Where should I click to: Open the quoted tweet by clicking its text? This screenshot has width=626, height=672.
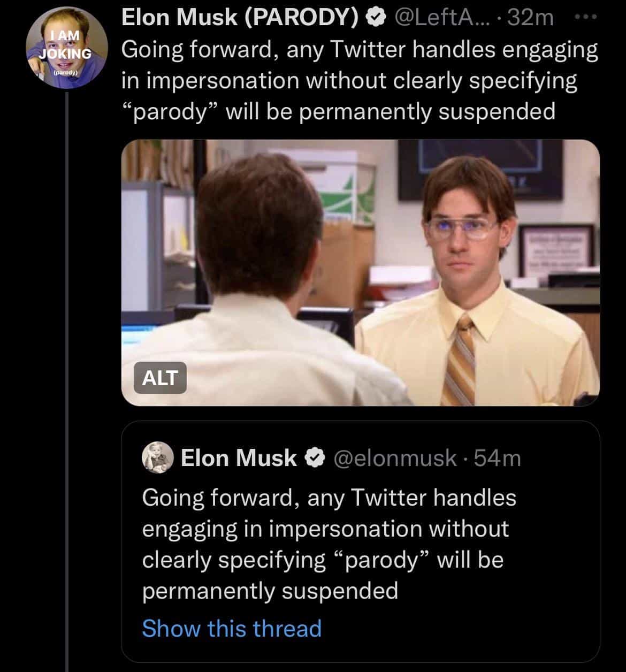(x=326, y=544)
